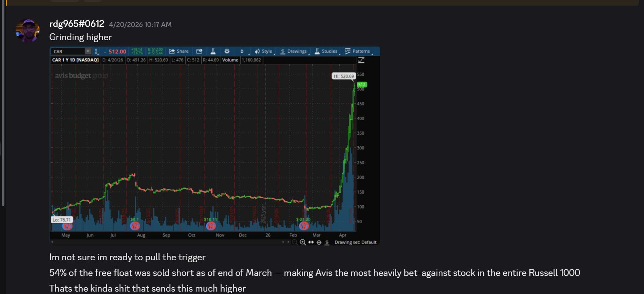Viewport: 644px width, 294px height.
Task: Click the Lo: 78.71 bubble
Action: click(62, 220)
